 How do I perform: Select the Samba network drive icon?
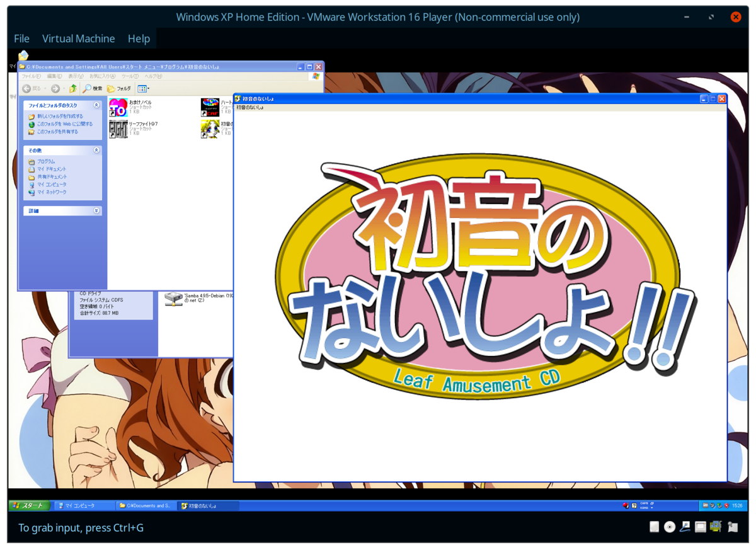pos(173,298)
